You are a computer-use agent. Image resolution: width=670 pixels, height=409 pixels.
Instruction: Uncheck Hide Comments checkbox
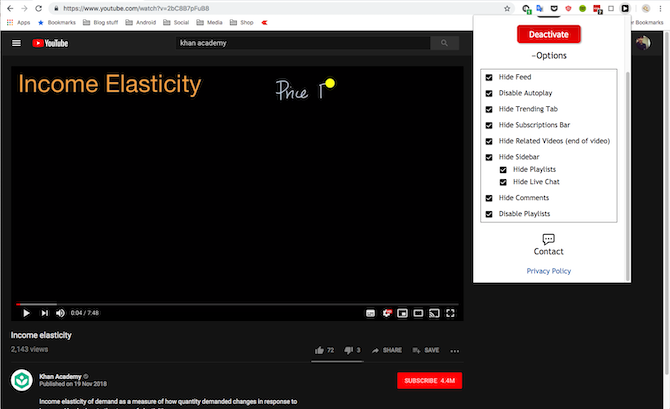click(x=489, y=198)
